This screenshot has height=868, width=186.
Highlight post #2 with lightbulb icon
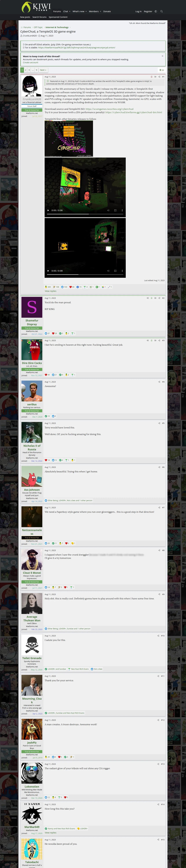151,298
